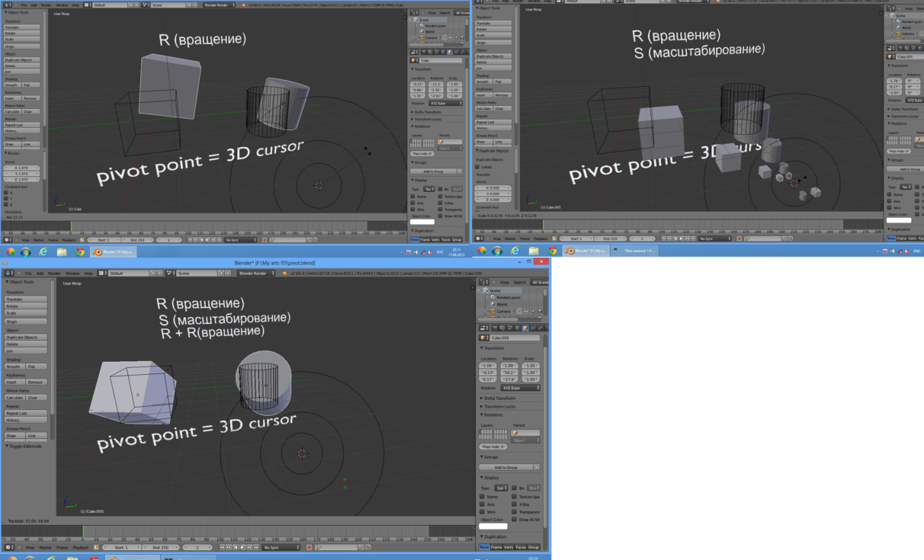Click the plus icon beside Add to Group in bottom window

coord(537,467)
